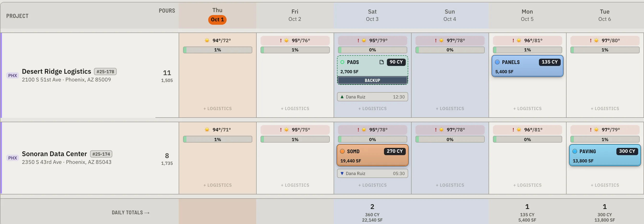644x224 pixels.
Task: Click job number badge #25-174
Action: tap(101, 154)
